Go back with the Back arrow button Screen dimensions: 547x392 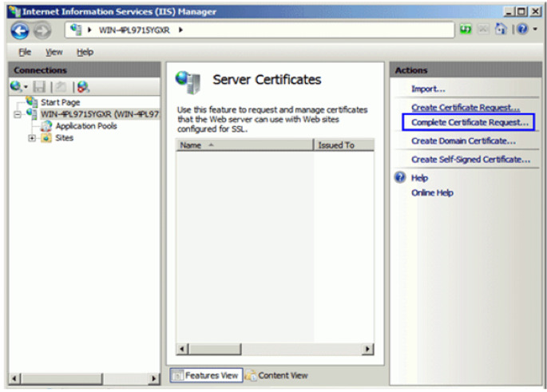[x=19, y=30]
